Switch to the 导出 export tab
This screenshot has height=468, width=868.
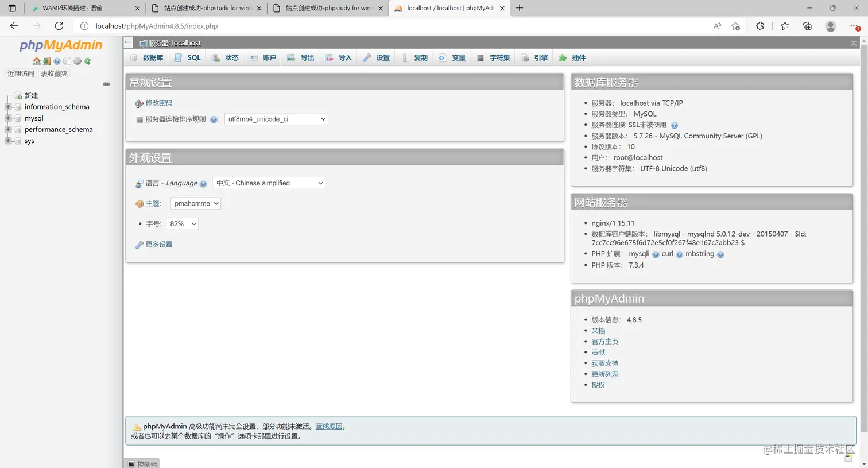click(301, 58)
